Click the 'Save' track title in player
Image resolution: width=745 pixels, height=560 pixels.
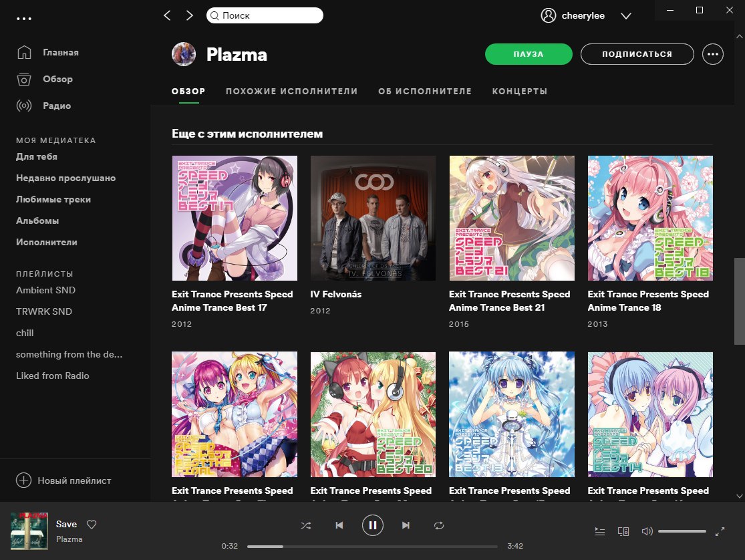(x=67, y=524)
